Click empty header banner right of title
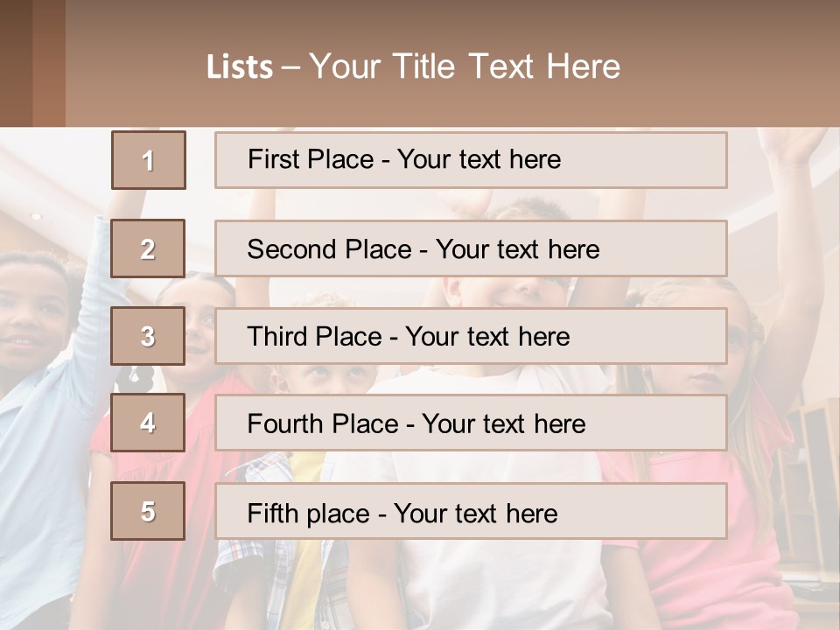This screenshot has height=630, width=840. [735, 66]
